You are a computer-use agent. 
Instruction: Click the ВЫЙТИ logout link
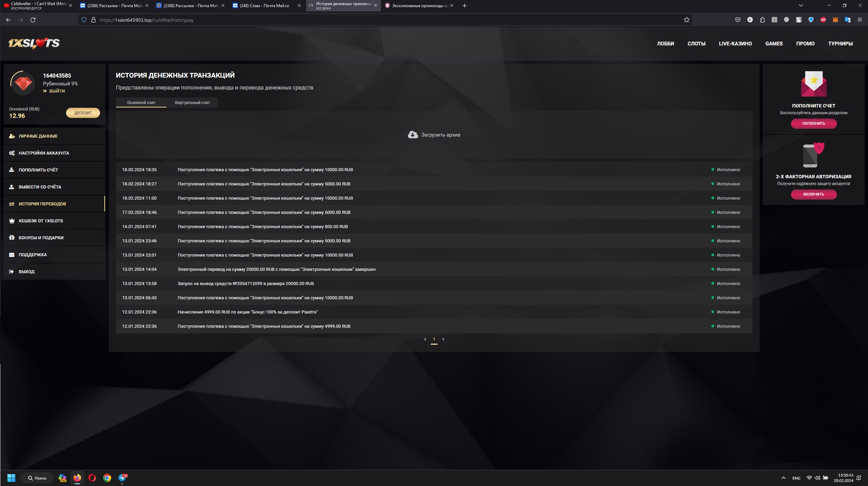57,91
